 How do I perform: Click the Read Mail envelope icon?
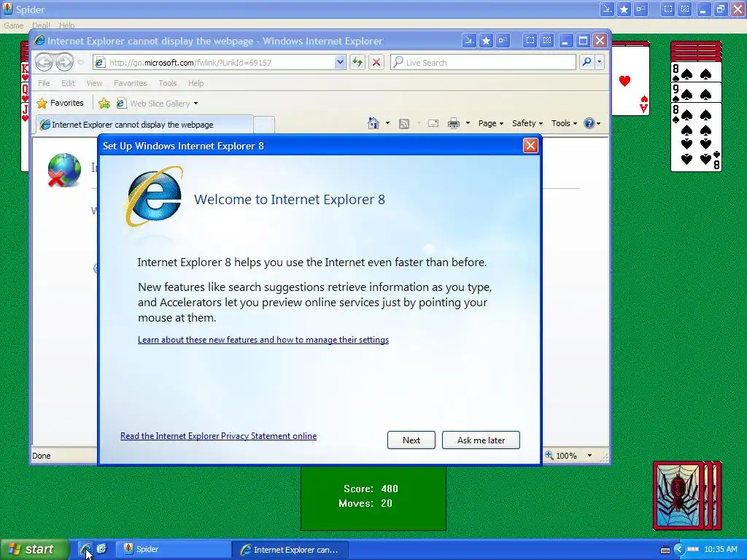[433, 123]
